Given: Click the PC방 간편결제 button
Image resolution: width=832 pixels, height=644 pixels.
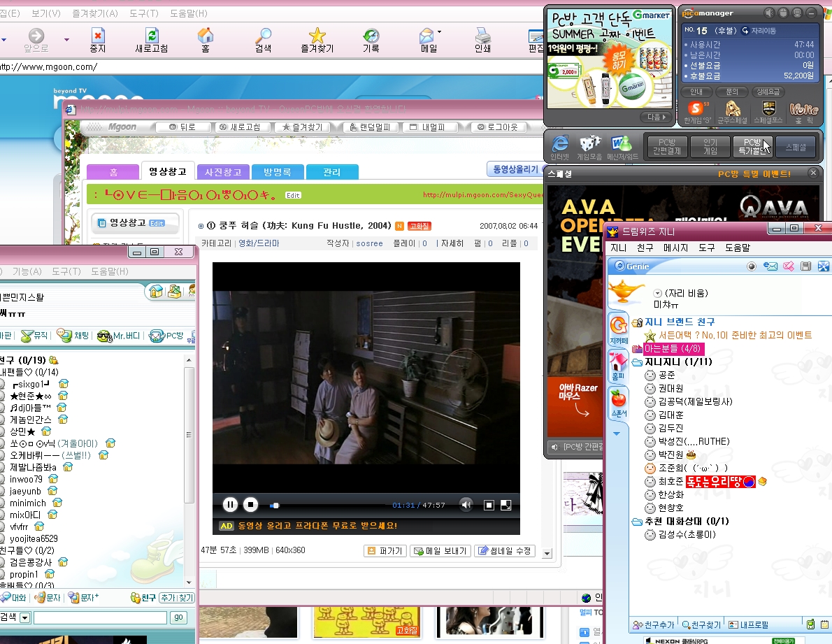Looking at the screenshot, I should coord(667,146).
